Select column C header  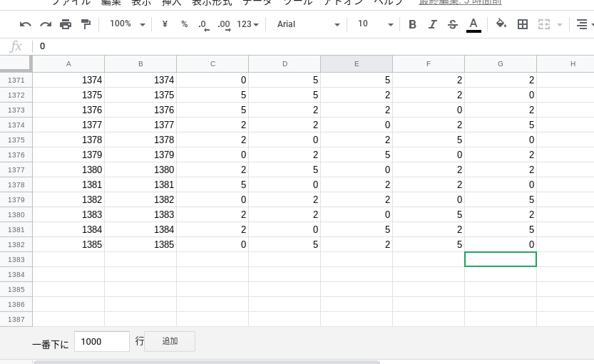click(212, 64)
